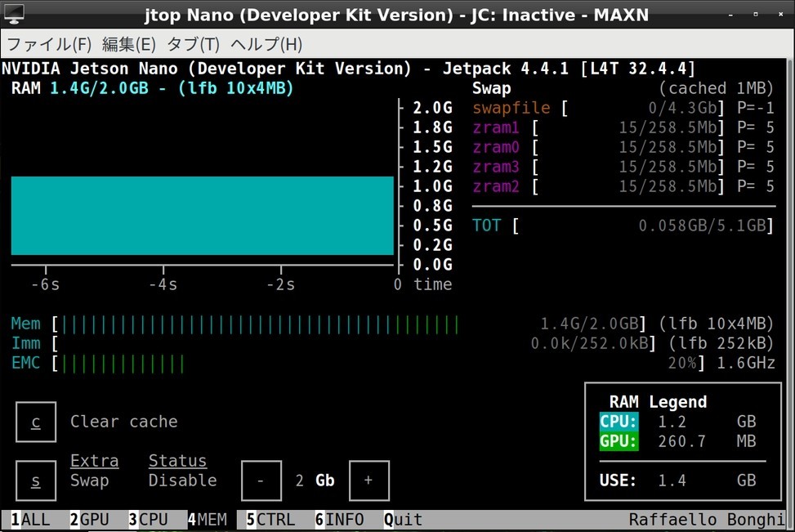This screenshot has height=532, width=795.
Task: Decrease swap size with minus button
Action: point(261,481)
